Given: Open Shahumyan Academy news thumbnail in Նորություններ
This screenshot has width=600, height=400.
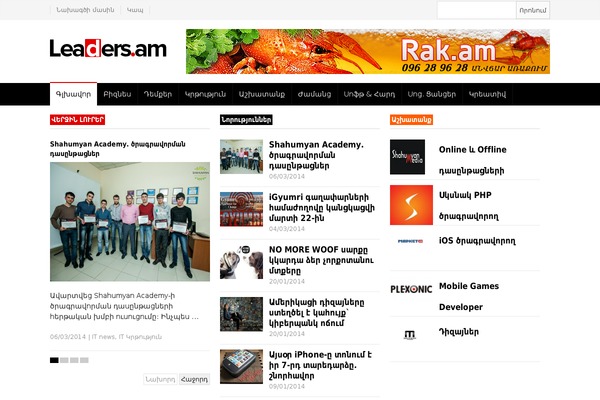Looking at the screenshot, I should tap(241, 157).
